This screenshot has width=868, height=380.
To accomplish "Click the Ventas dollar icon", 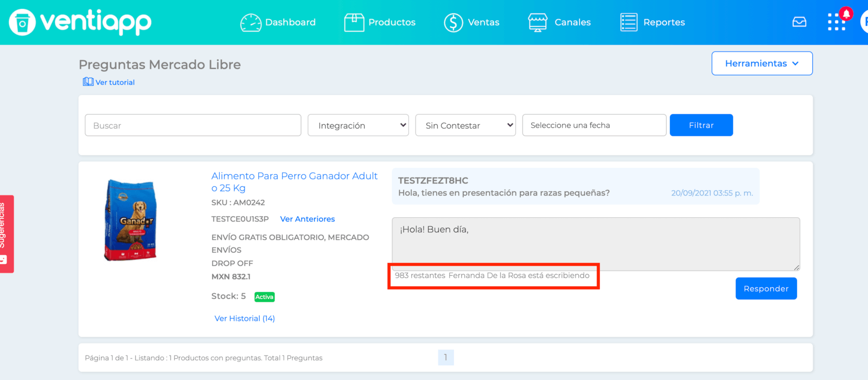I will click(454, 22).
